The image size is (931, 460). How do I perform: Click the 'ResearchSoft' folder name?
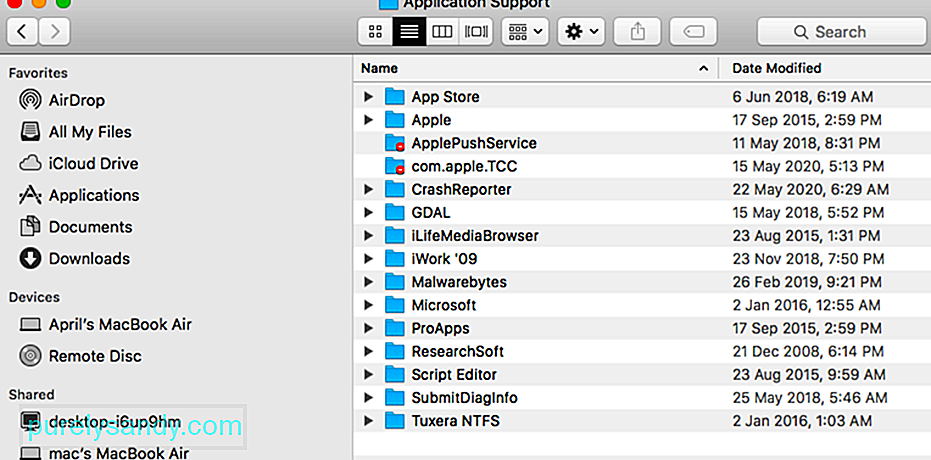[457, 351]
